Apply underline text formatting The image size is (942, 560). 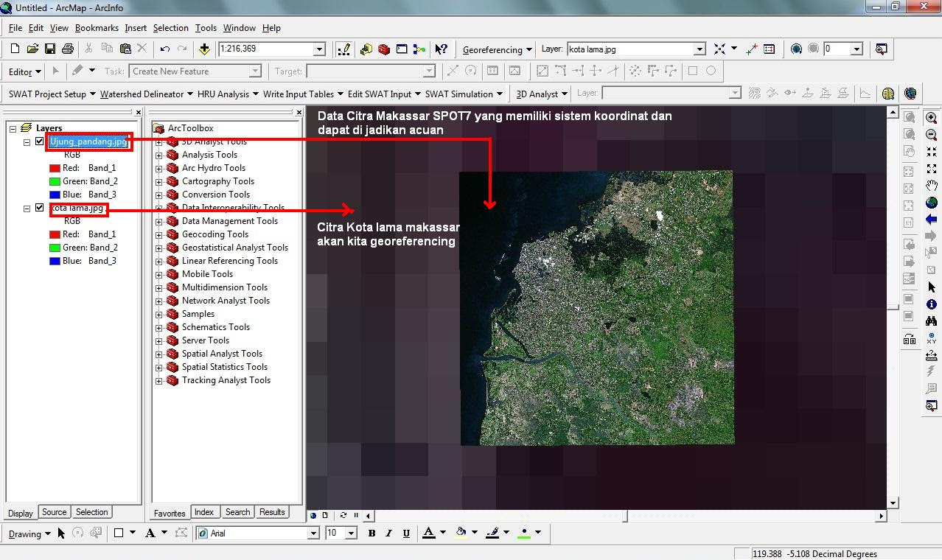coord(406,533)
